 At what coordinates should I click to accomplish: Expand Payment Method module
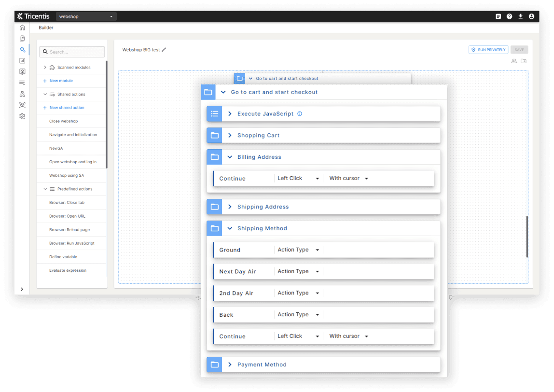(x=230, y=365)
